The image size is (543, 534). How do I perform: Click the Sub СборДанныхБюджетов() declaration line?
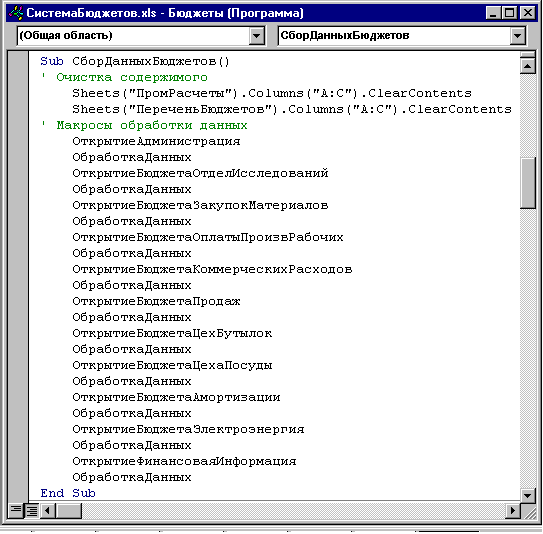point(135,62)
